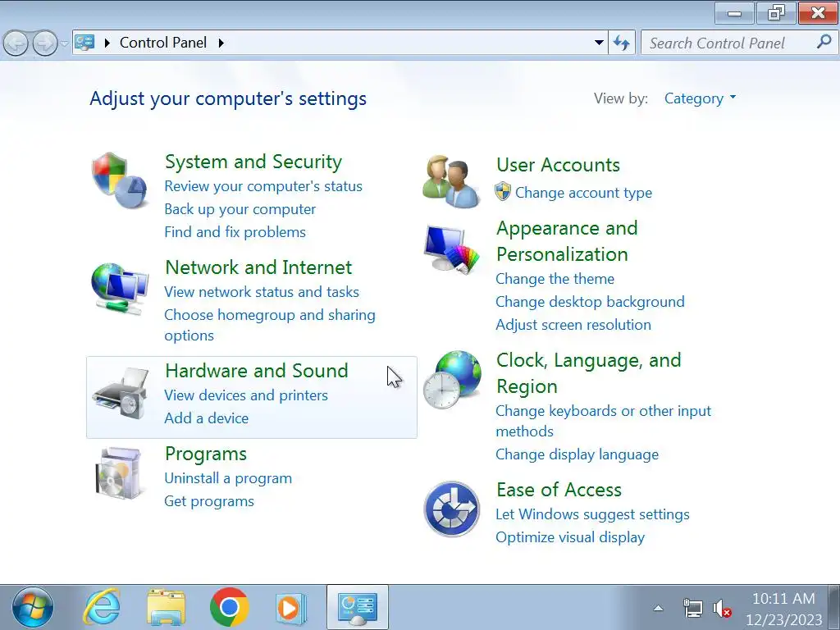Image resolution: width=840 pixels, height=630 pixels.
Task: Click the UAC shield beside Change account type
Action: (503, 192)
